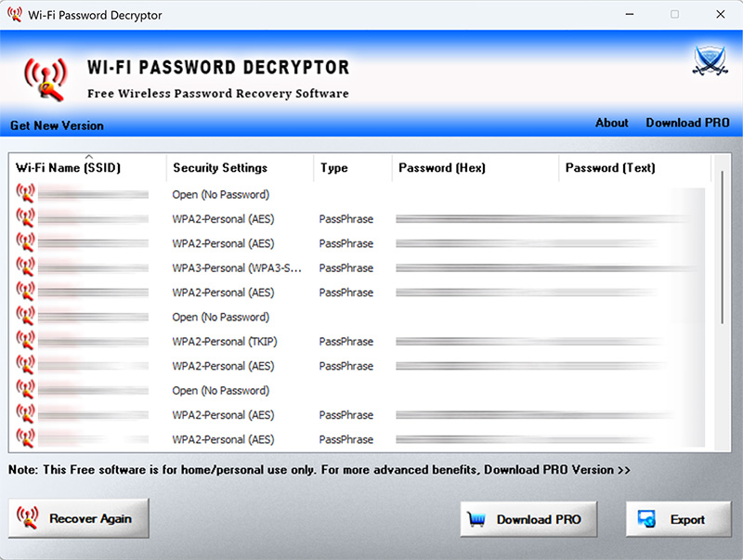Open the About menu item
743x560 pixels.
click(611, 123)
